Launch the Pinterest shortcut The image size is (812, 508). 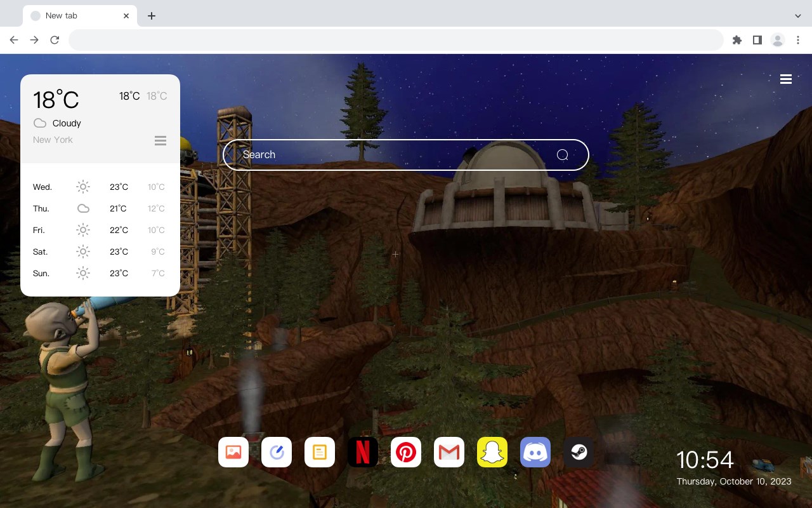click(406, 452)
